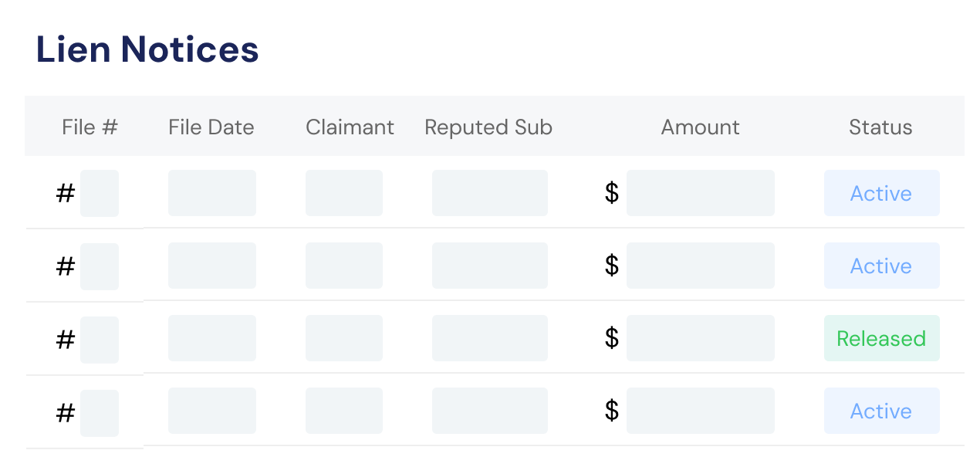Image resolution: width=980 pixels, height=474 pixels.
Task: Select the Claimant column header
Action: click(350, 127)
